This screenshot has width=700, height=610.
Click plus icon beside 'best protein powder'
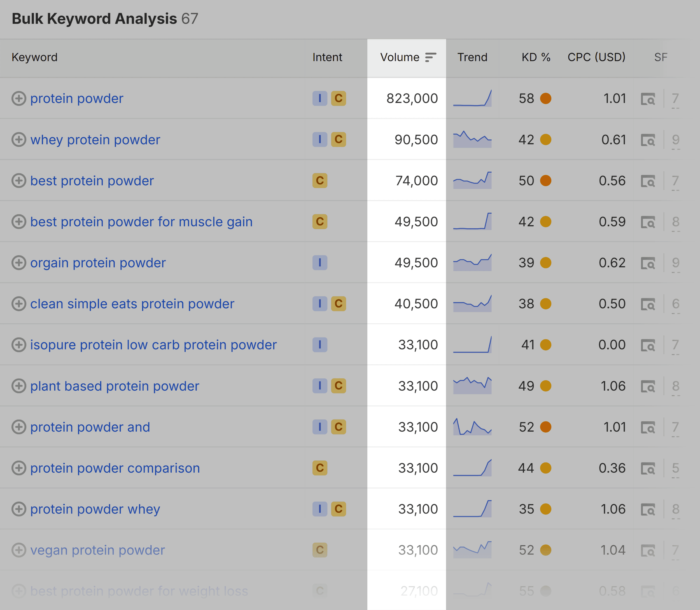click(x=19, y=180)
